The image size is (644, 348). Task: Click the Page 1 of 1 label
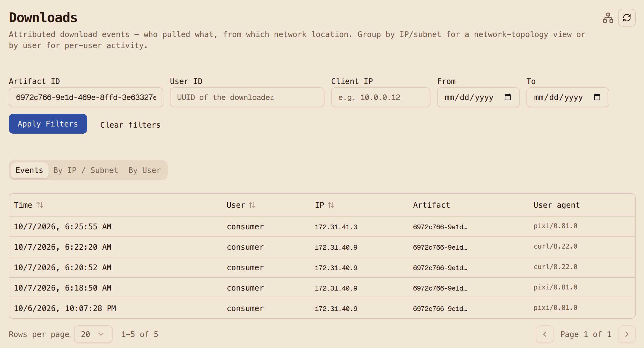coord(586,334)
